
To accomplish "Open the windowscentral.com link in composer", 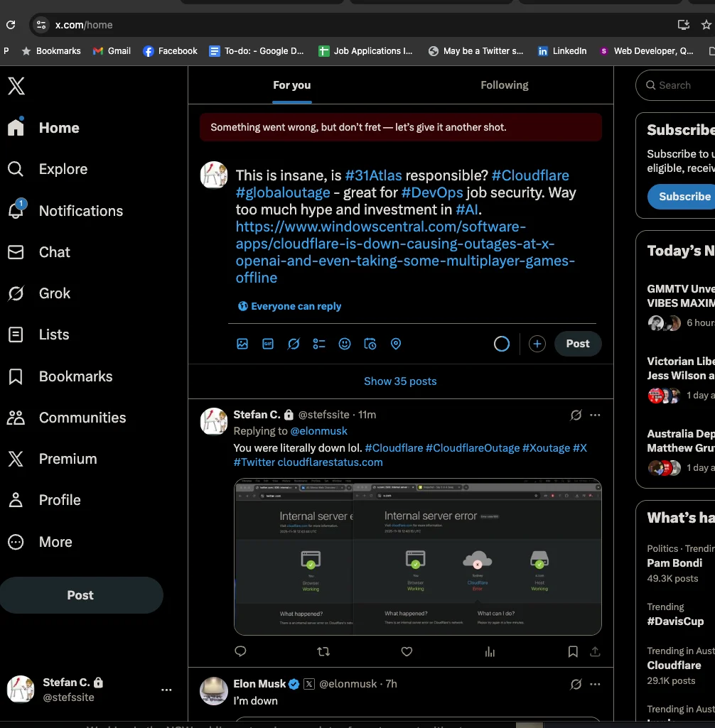I will pos(405,252).
